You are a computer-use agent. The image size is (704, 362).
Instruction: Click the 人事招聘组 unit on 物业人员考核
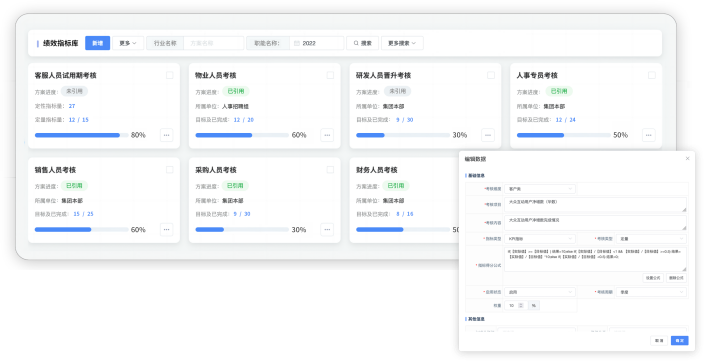(x=235, y=106)
